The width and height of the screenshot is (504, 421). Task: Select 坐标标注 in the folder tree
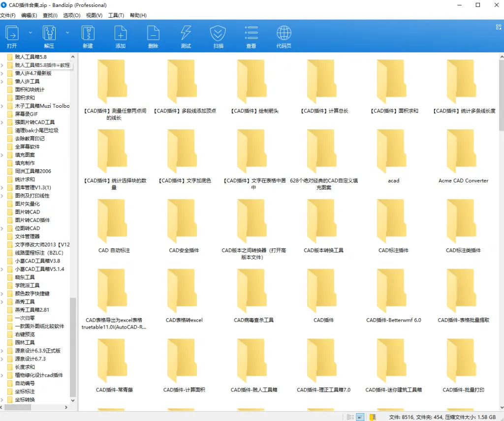click(x=25, y=391)
